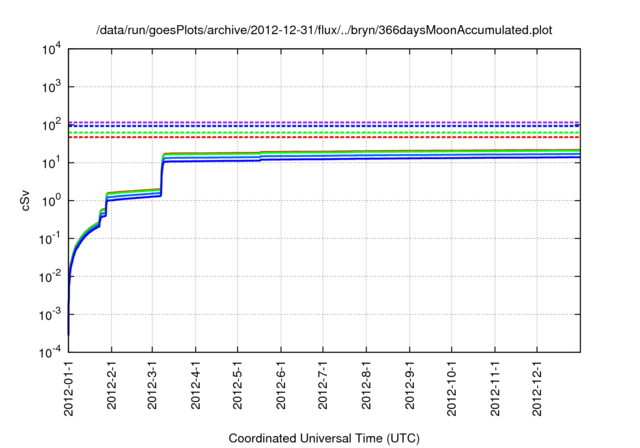The image size is (640, 448).
Task: Click the 2012-2-1 x-axis date label
Action: tap(111, 385)
